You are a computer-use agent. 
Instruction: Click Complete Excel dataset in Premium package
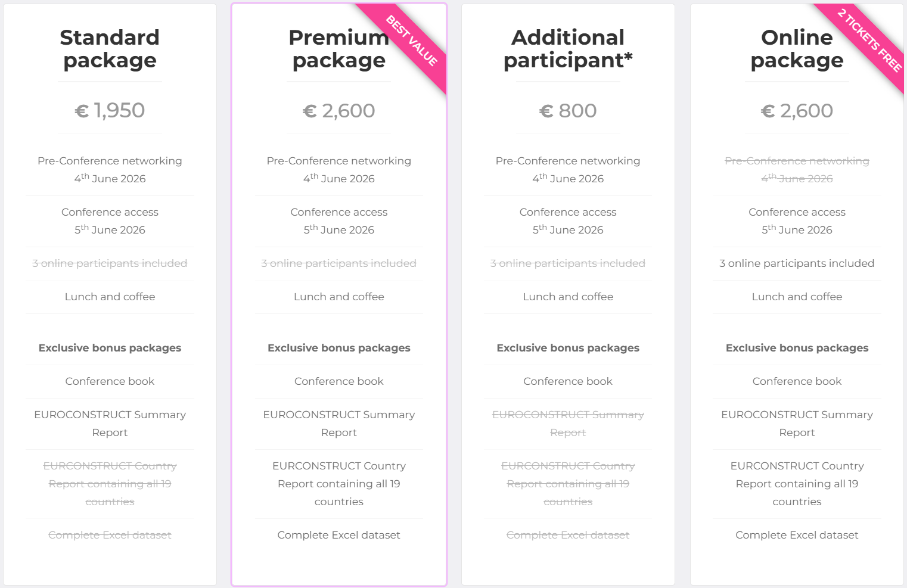point(338,535)
